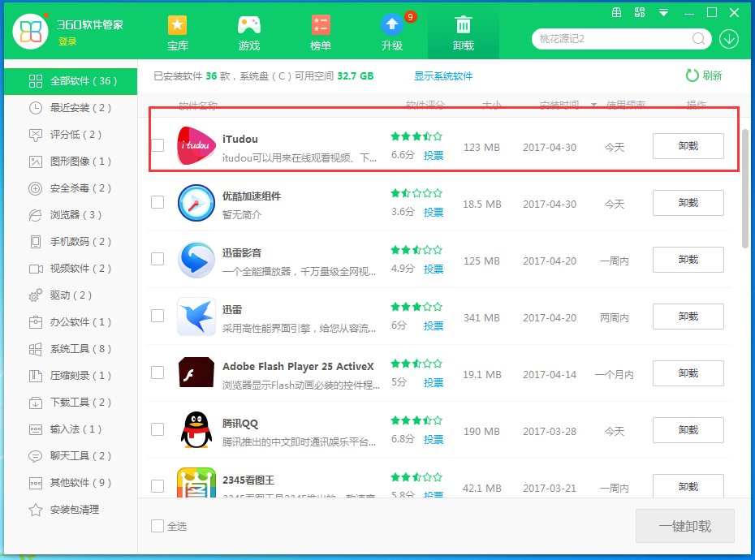Open the 榜单 ranking list icon tab
This screenshot has width=755, height=560.
(320, 33)
